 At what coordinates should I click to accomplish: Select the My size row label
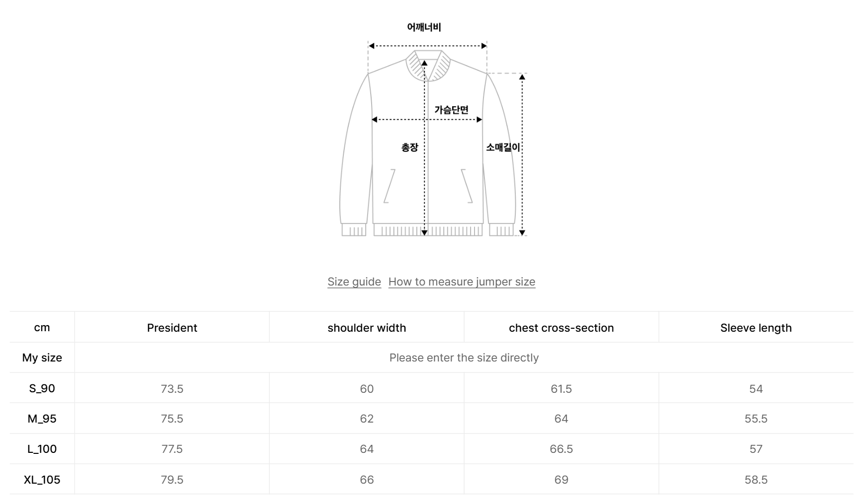point(42,358)
